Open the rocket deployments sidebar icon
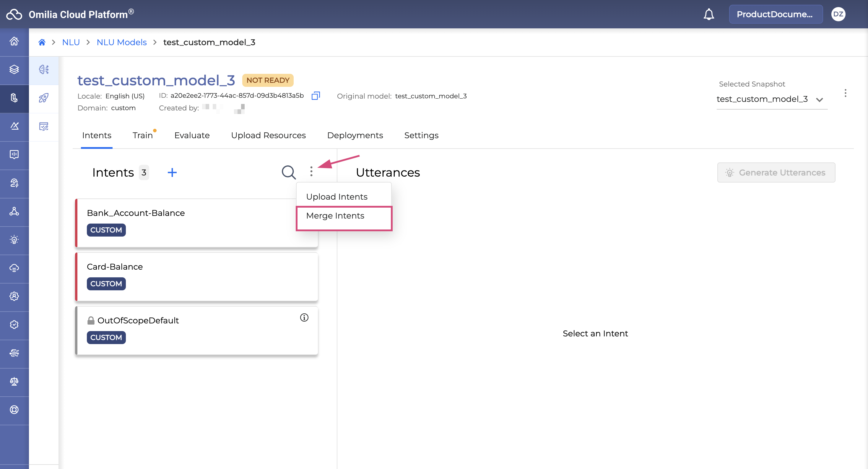 coord(43,98)
